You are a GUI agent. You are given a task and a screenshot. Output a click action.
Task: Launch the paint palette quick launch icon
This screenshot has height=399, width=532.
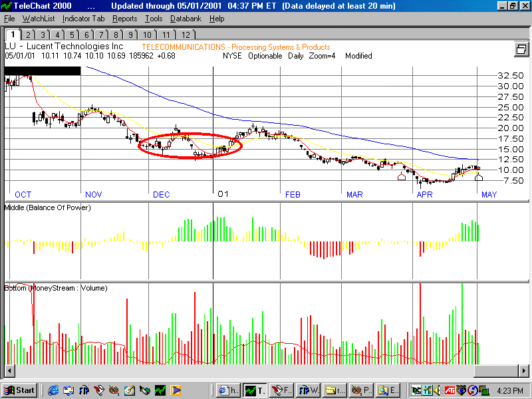click(114, 390)
